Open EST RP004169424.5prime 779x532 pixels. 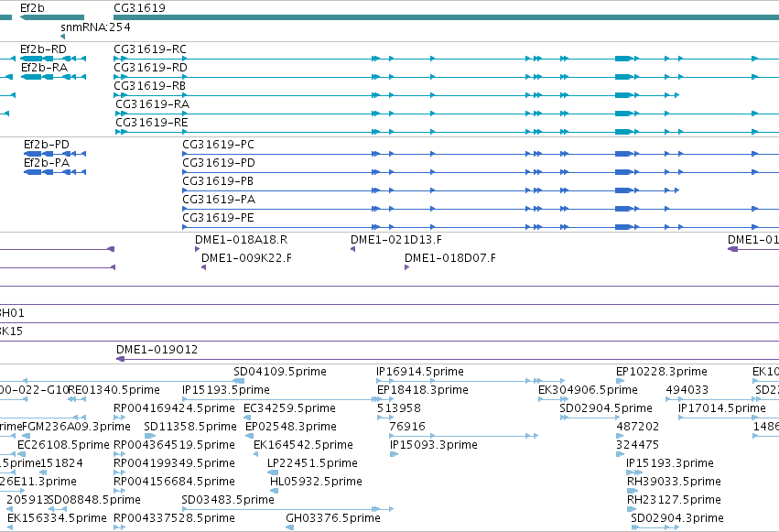(174, 408)
